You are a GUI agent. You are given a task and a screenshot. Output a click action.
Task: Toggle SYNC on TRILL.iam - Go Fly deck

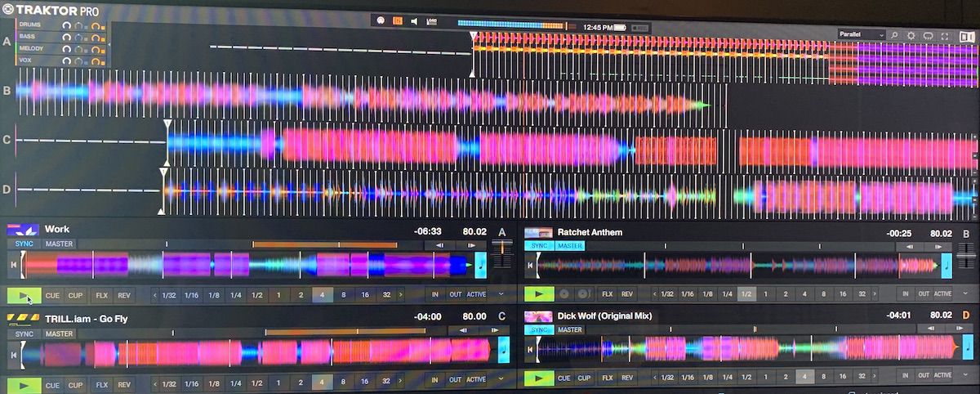pos(24,334)
